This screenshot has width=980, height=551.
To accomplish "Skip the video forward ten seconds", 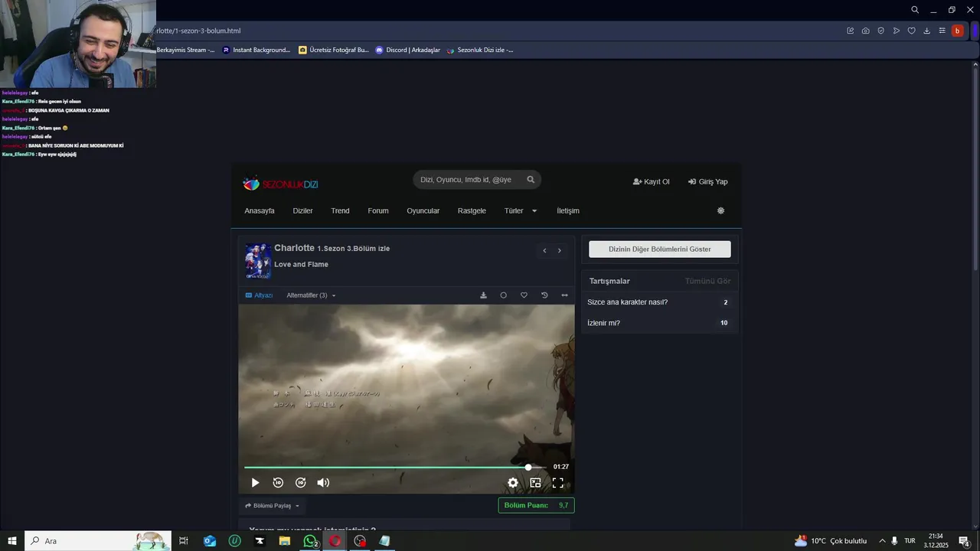I will [x=301, y=483].
